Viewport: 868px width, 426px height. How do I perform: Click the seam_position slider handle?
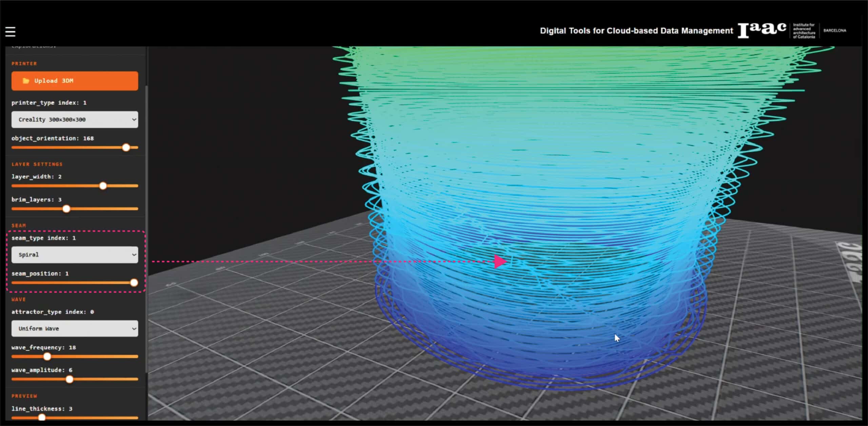(134, 283)
